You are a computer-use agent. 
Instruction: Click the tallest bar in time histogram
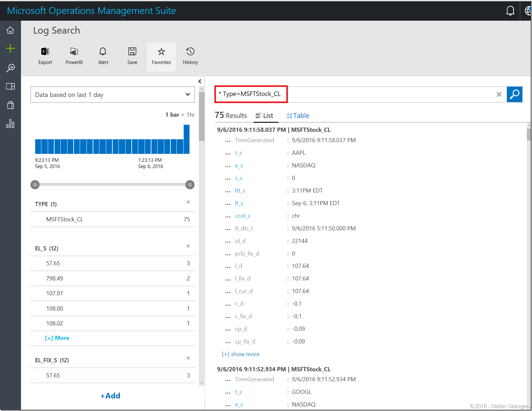pos(187,139)
